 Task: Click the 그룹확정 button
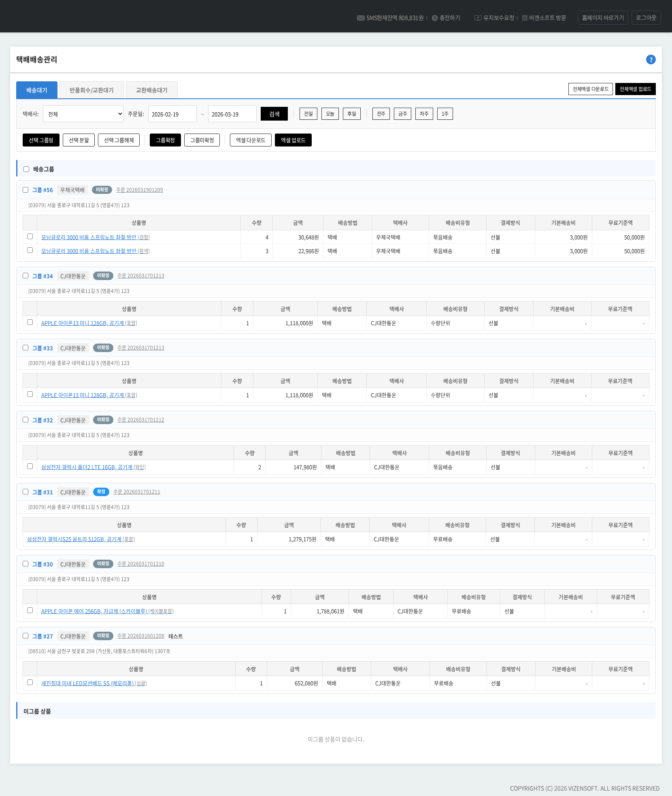click(165, 140)
